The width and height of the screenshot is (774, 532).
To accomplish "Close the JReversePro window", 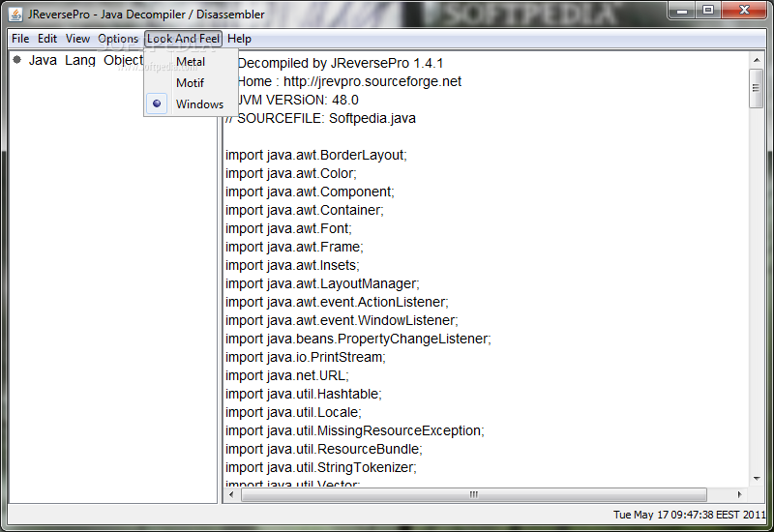I will coord(745,10).
